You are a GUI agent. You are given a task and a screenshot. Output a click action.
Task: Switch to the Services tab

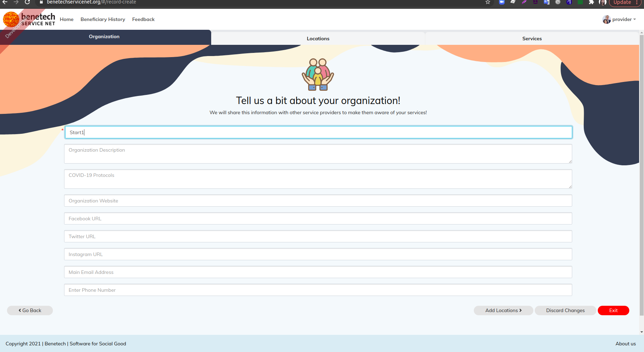[x=532, y=38]
